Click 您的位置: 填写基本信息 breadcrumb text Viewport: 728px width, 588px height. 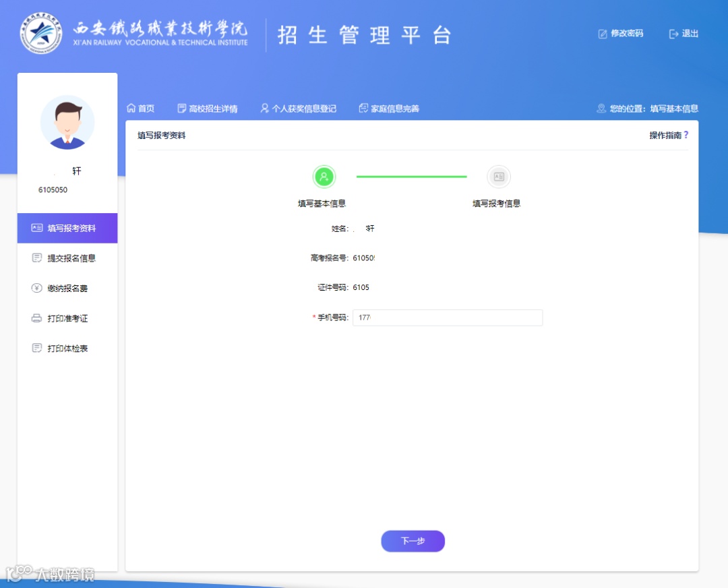[x=654, y=109]
